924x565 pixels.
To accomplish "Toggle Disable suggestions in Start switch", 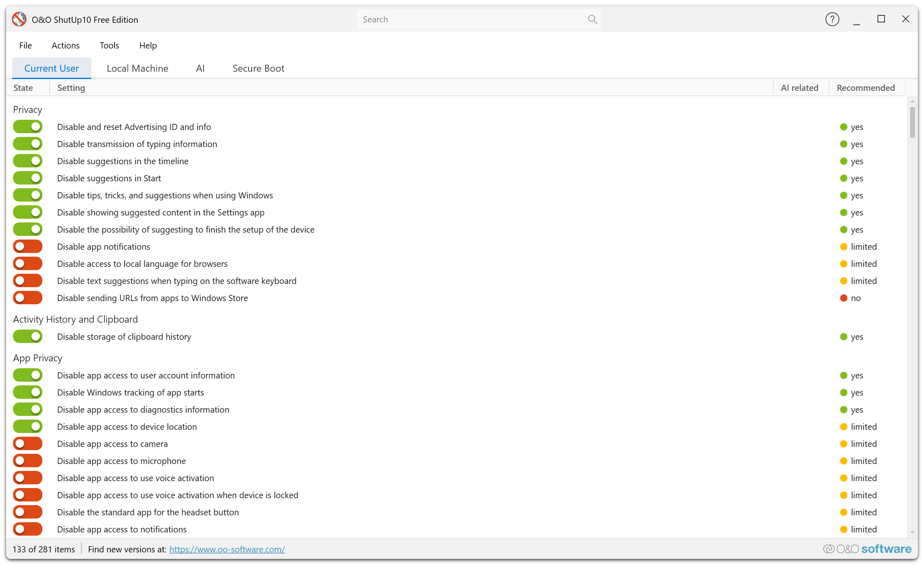I will tap(28, 178).
